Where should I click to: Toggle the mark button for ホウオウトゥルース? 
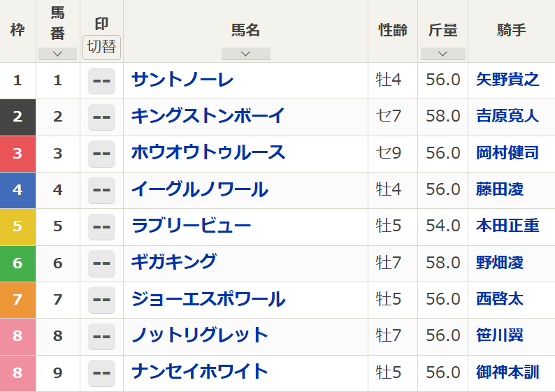tap(101, 154)
